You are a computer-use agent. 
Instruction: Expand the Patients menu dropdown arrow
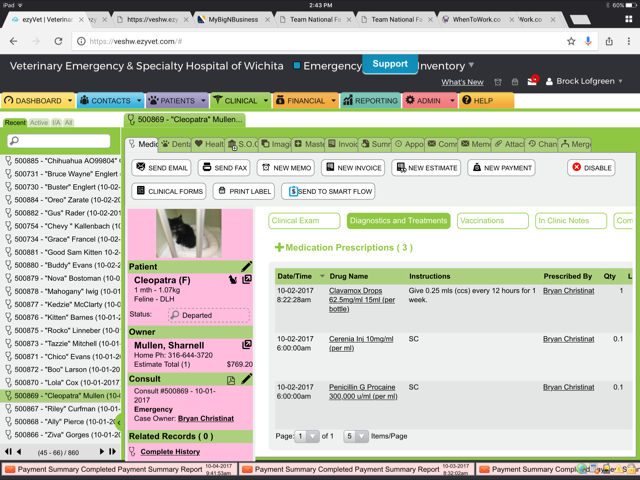(x=203, y=101)
